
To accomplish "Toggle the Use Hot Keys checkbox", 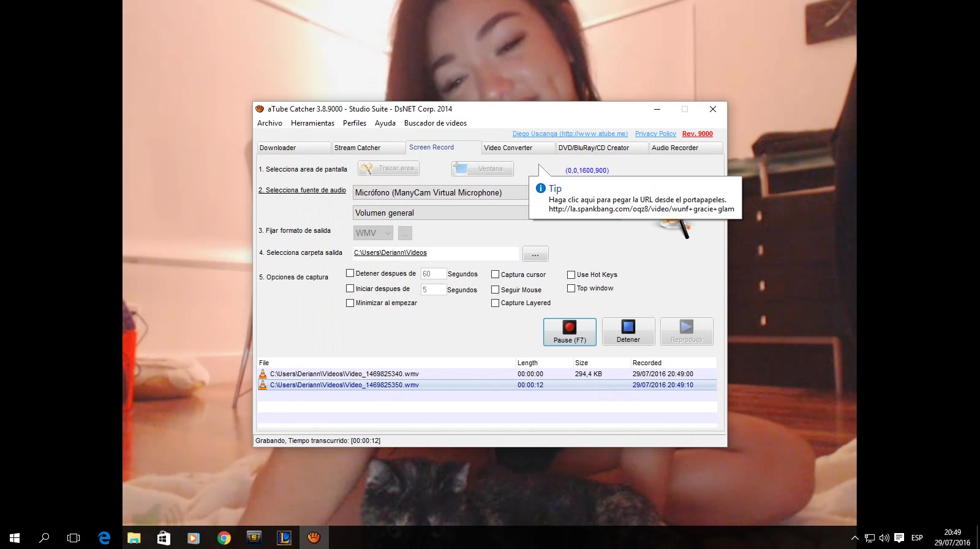I will [x=571, y=274].
